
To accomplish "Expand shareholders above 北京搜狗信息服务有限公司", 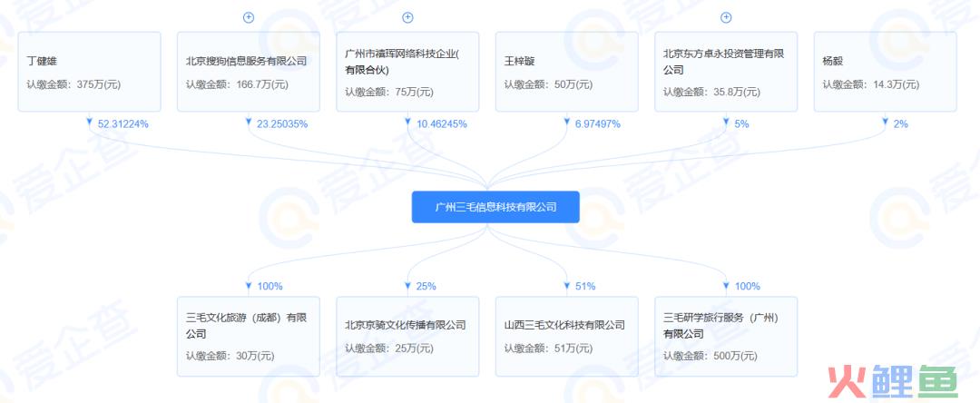I will pos(248,17).
